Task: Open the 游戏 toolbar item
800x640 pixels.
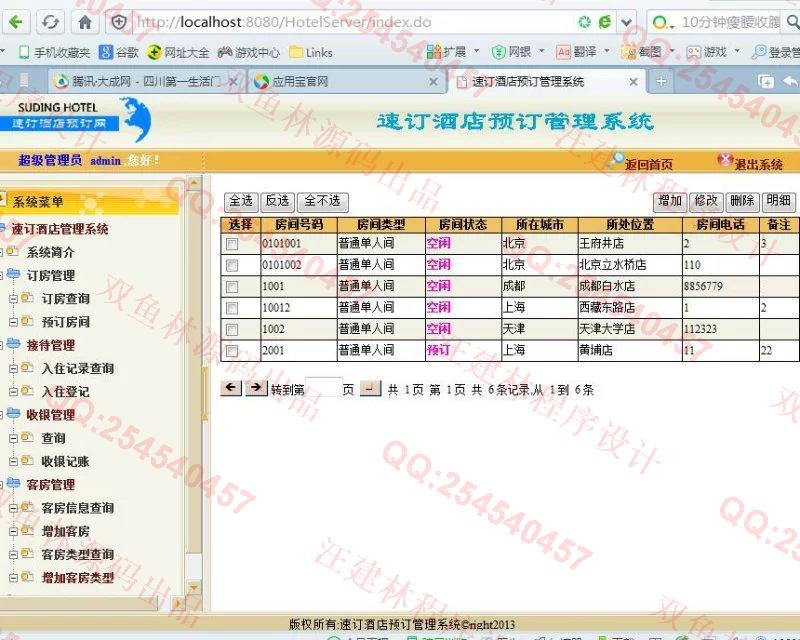Action: tap(707, 52)
